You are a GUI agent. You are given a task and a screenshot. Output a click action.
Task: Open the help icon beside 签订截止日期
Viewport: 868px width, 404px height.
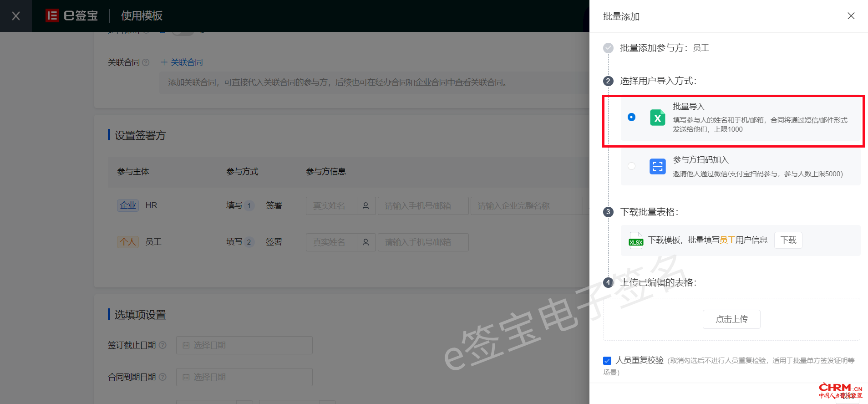tap(162, 345)
